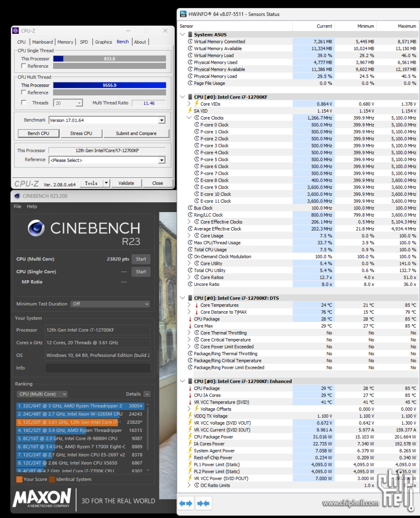The width and height of the screenshot is (420, 518).
Task: Start the CPU (Multi Core) test
Action: pos(141,259)
